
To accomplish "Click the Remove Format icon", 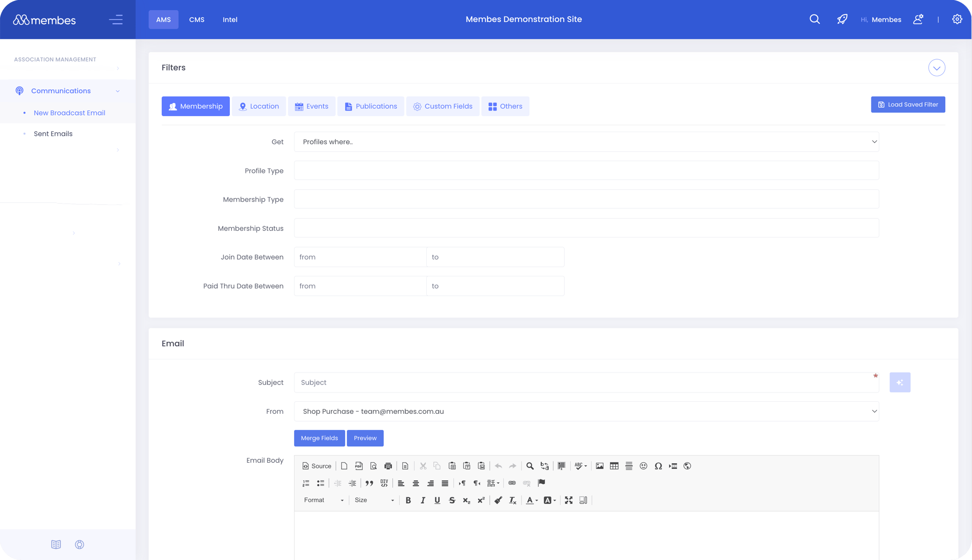I will click(x=513, y=500).
